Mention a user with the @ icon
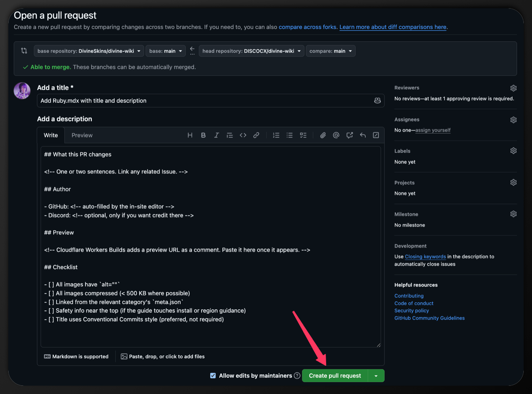The width and height of the screenshot is (532, 394). pos(336,135)
